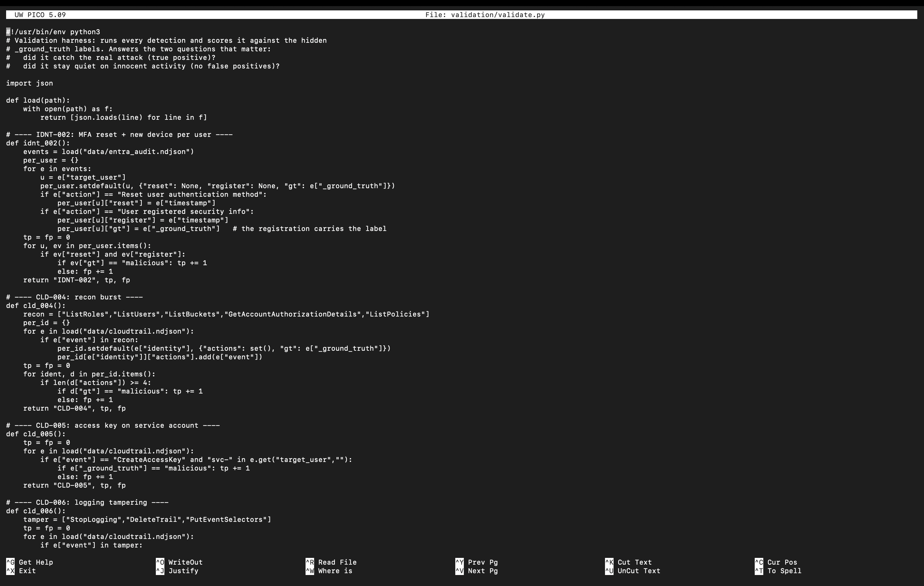Image resolution: width=924 pixels, height=586 pixels.
Task: Click the 'Reset user authentication method' condition line
Action: [153, 195]
